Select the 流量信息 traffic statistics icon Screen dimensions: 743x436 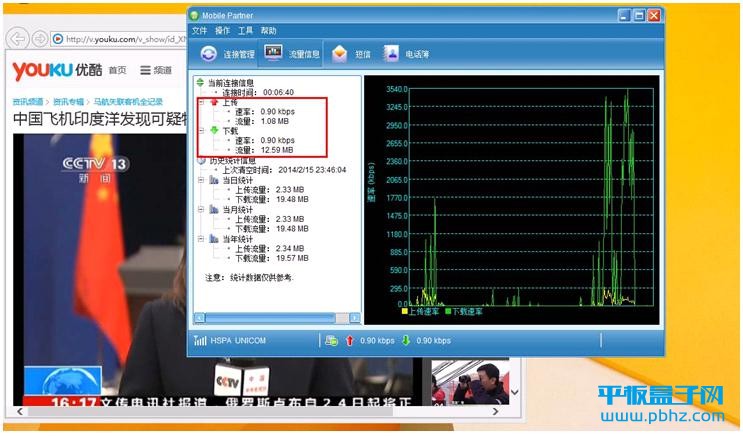[273, 53]
